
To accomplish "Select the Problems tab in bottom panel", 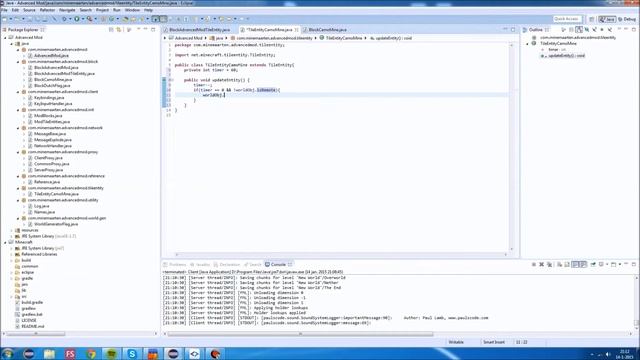I will pyautogui.click(x=176, y=264).
